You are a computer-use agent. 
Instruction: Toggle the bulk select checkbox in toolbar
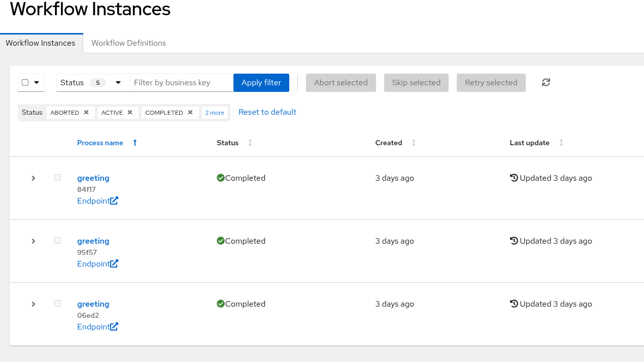[25, 83]
